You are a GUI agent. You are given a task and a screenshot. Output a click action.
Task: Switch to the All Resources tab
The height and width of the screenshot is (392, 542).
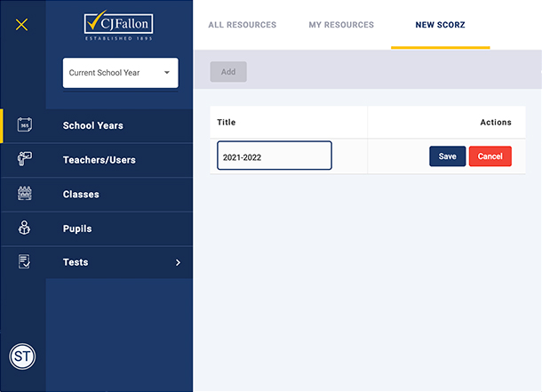pos(242,25)
